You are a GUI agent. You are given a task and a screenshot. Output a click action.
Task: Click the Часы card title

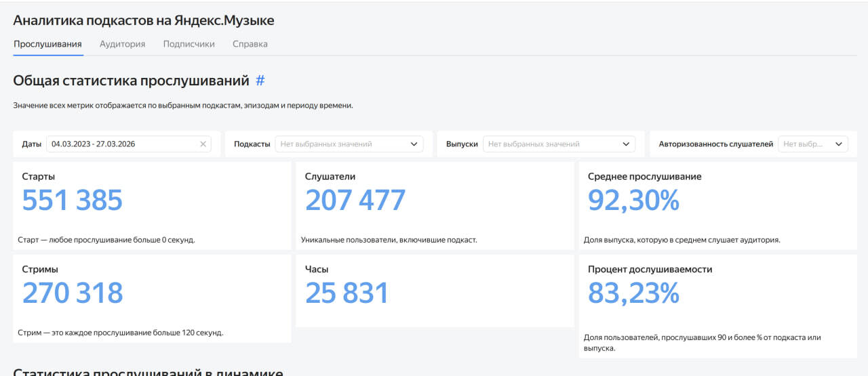[x=317, y=269]
